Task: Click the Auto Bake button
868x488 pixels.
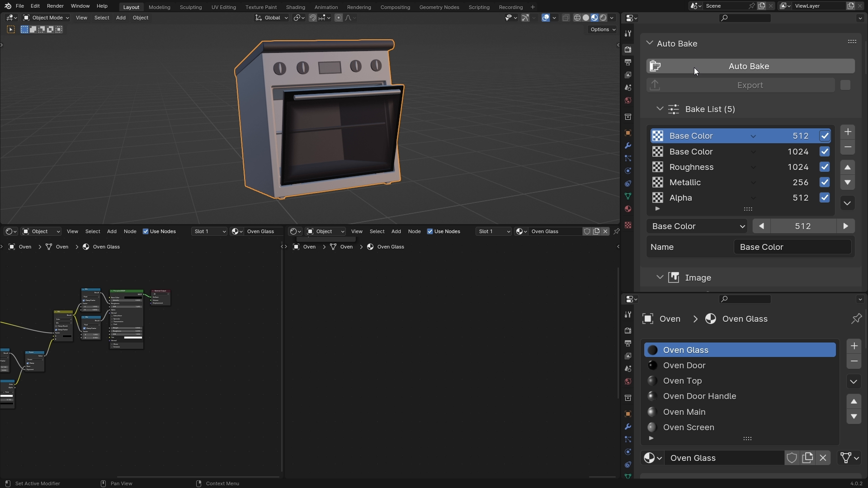Action: coord(749,66)
